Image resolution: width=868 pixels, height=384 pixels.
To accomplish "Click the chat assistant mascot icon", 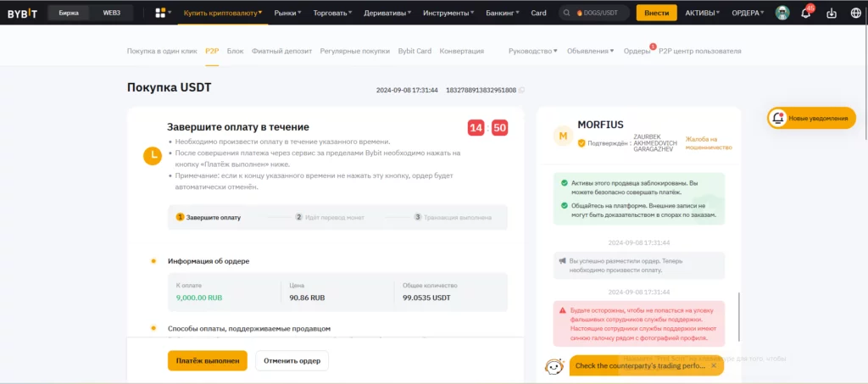I will point(554,366).
